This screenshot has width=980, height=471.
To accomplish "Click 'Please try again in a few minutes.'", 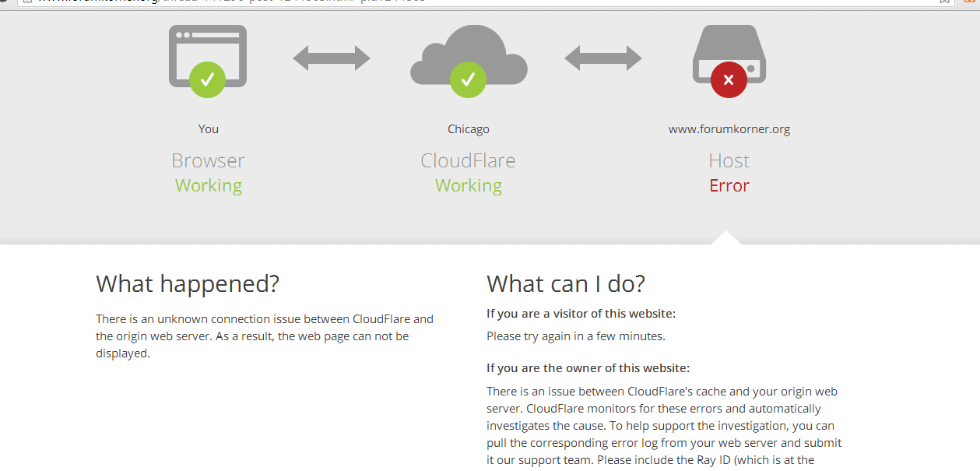I will pos(576,336).
